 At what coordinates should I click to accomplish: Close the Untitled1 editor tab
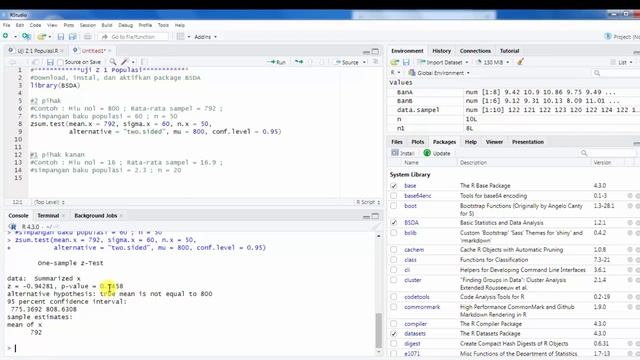110,51
